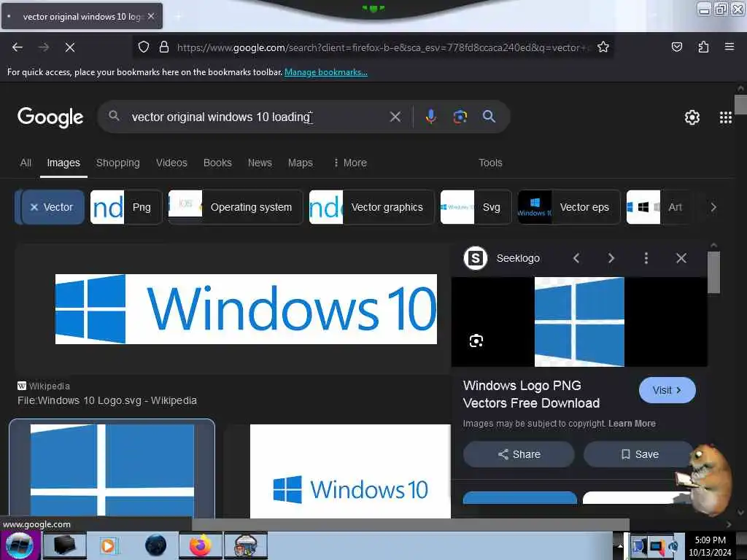Bookmark this page with the star
The width and height of the screenshot is (747, 560).
tap(603, 47)
